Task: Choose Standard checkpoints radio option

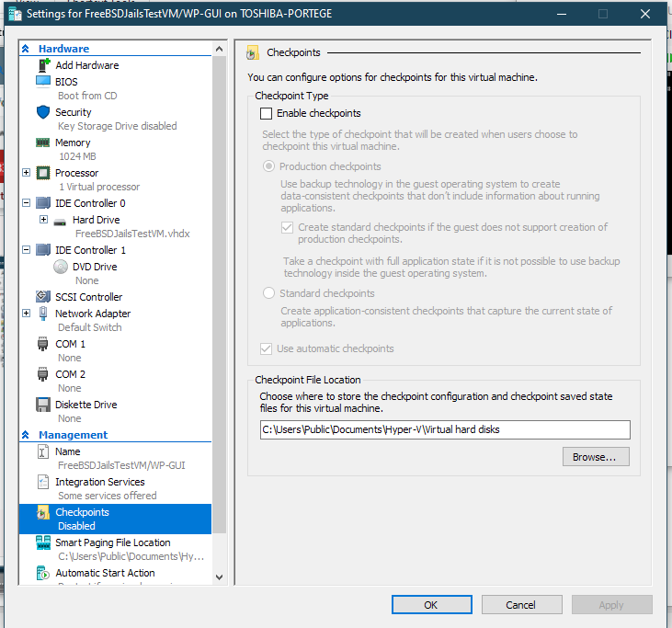Action: pos(269,293)
